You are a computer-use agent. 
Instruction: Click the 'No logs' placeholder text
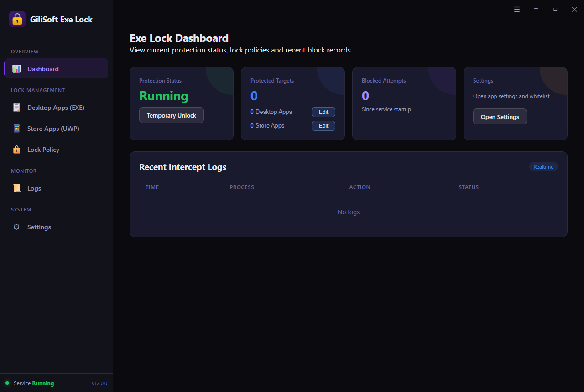click(349, 212)
